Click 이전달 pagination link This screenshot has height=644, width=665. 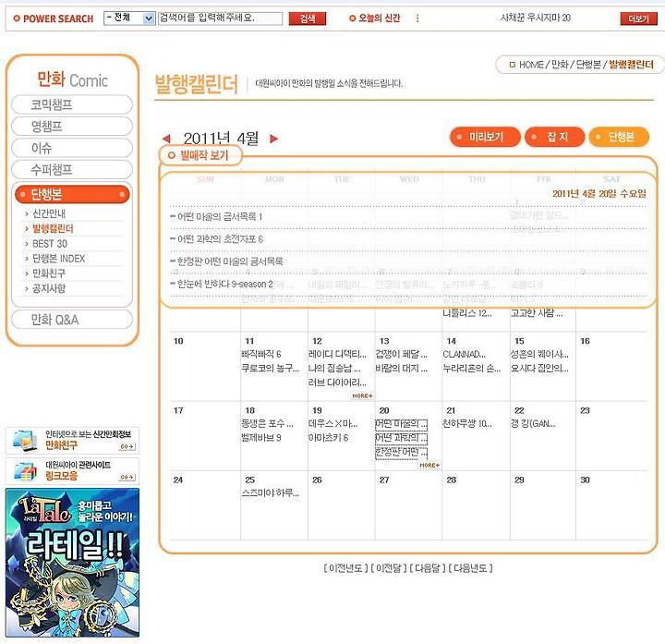[x=389, y=567]
